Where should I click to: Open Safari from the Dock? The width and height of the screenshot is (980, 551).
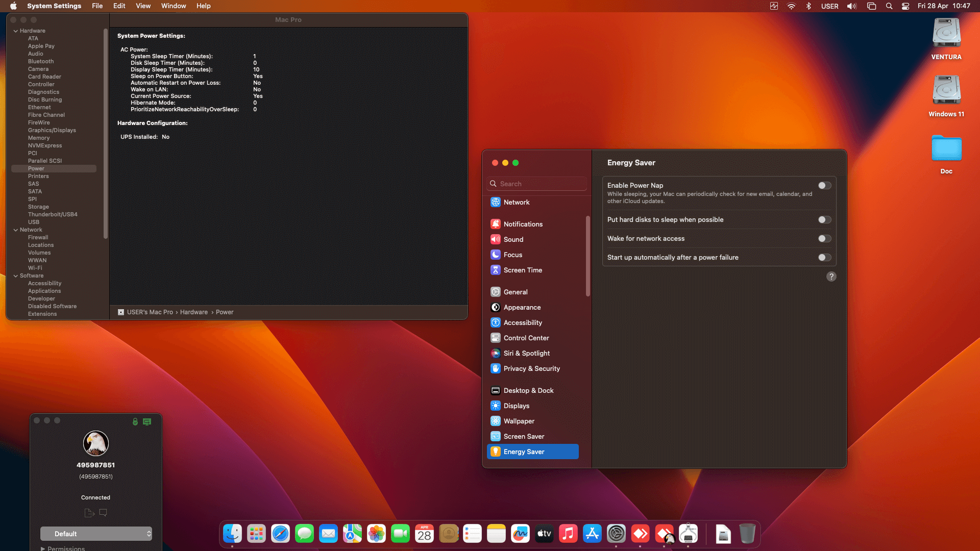[x=280, y=534]
